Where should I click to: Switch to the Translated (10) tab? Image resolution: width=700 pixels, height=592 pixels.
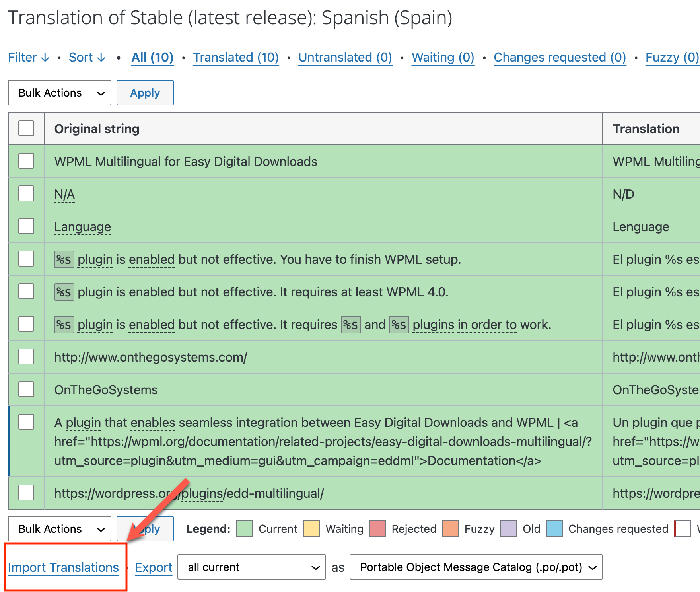235,57
